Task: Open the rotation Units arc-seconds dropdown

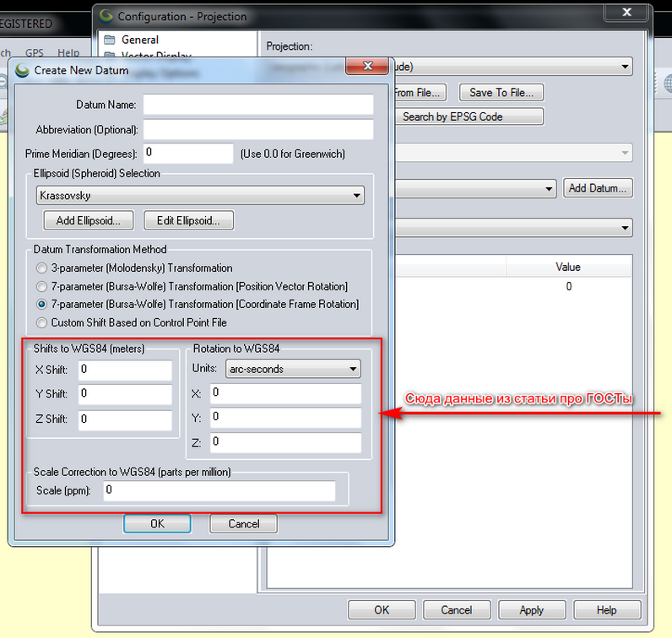Action: point(293,369)
